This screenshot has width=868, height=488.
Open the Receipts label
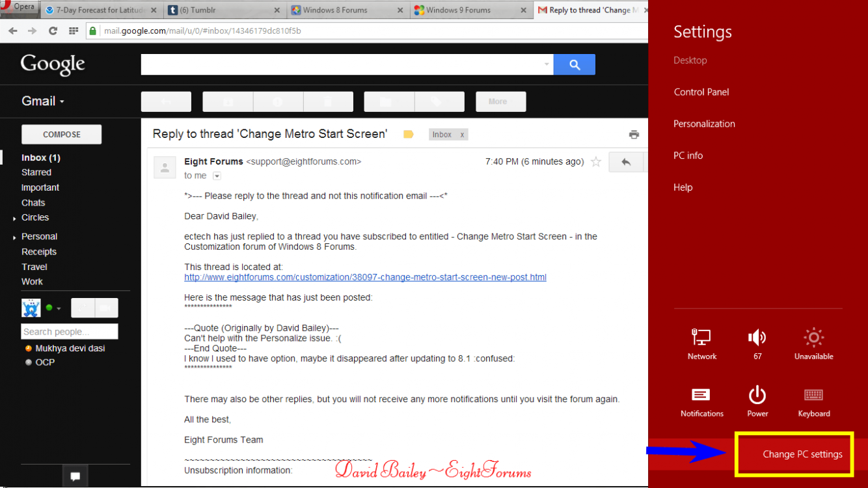(x=39, y=252)
